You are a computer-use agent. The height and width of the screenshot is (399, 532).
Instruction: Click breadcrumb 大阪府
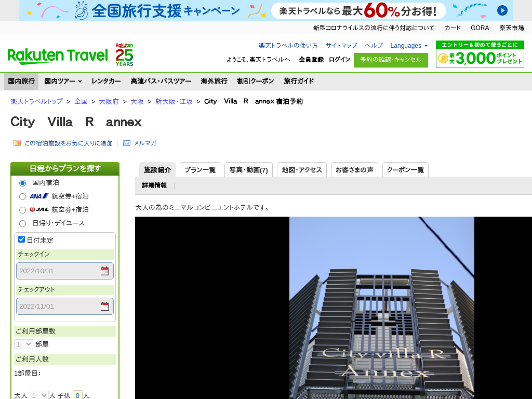pyautogui.click(x=109, y=101)
